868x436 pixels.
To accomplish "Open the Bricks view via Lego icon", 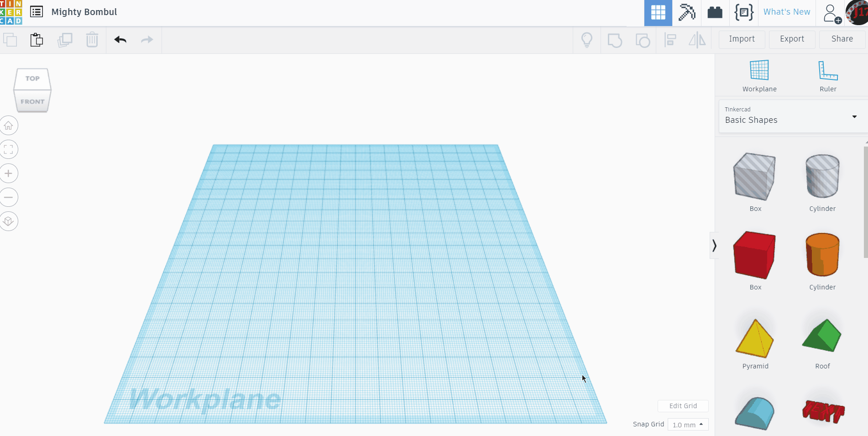I will (714, 12).
